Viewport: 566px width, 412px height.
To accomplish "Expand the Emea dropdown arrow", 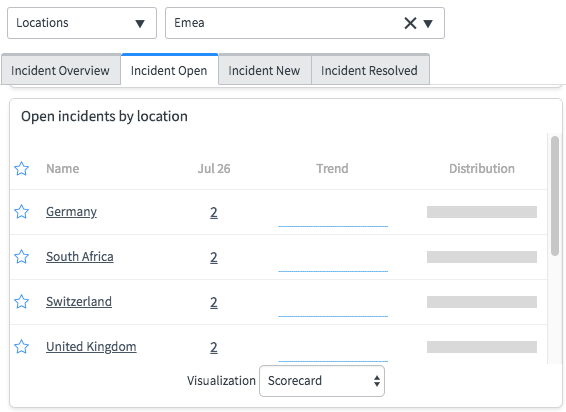I will (428, 24).
